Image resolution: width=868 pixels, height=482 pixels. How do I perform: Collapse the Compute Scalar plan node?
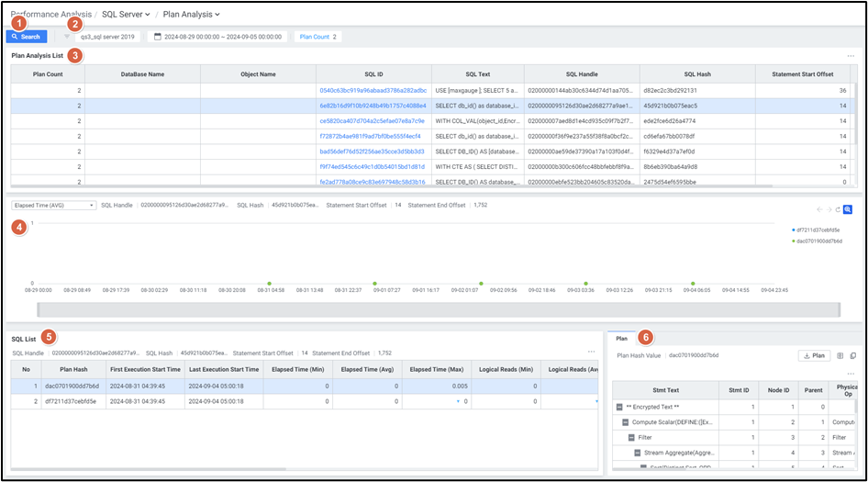point(626,421)
